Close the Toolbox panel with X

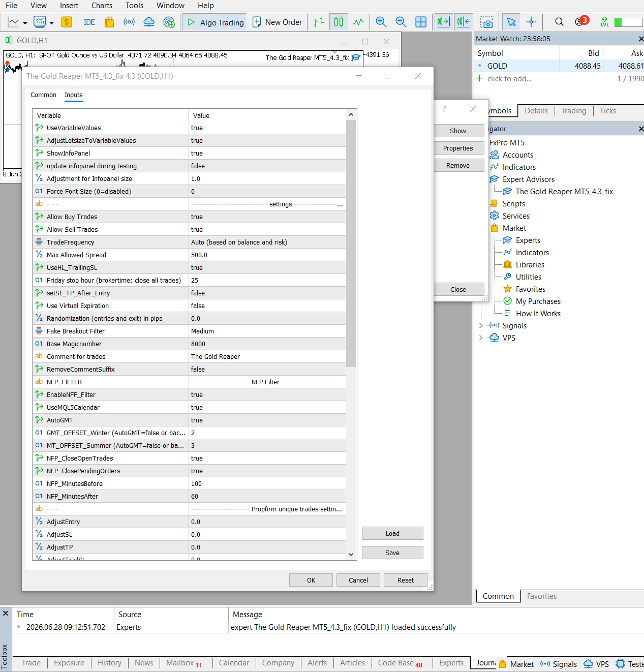(6, 614)
